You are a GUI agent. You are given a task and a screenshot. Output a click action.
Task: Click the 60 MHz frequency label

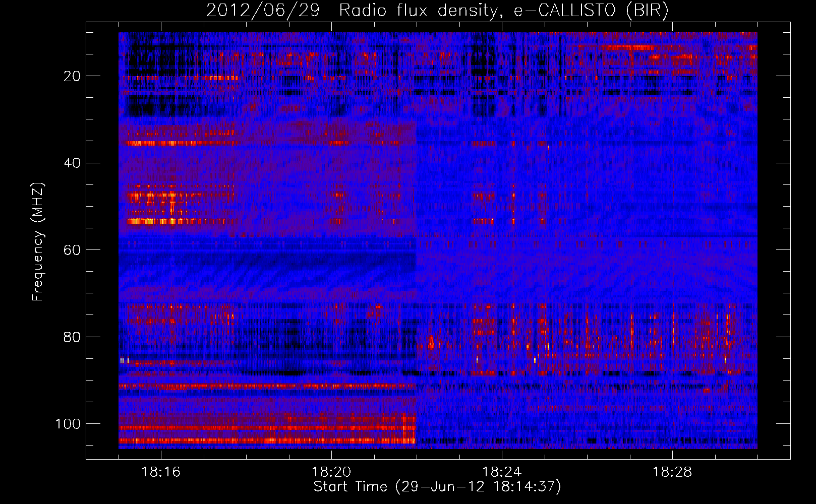pos(72,250)
